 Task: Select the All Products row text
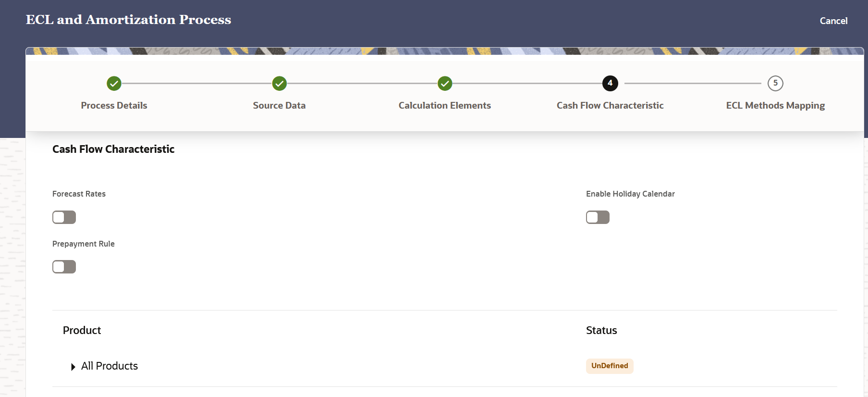[x=110, y=366]
